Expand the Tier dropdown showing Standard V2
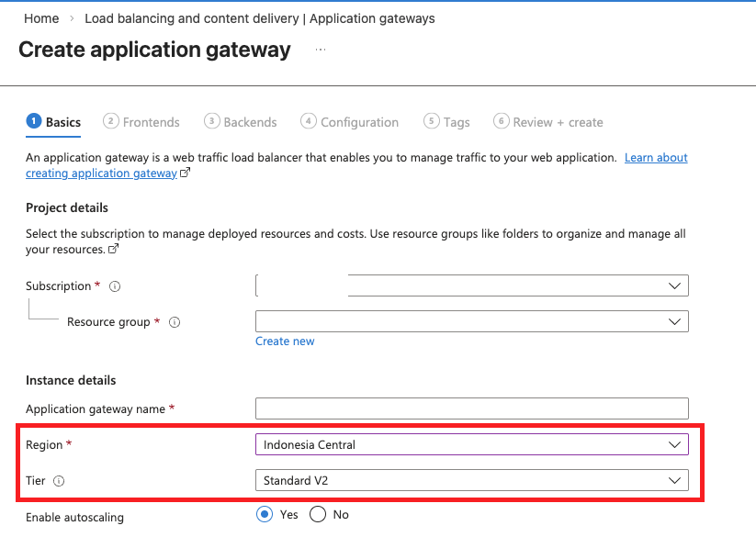Image resolution: width=756 pixels, height=537 pixels. 471,479
